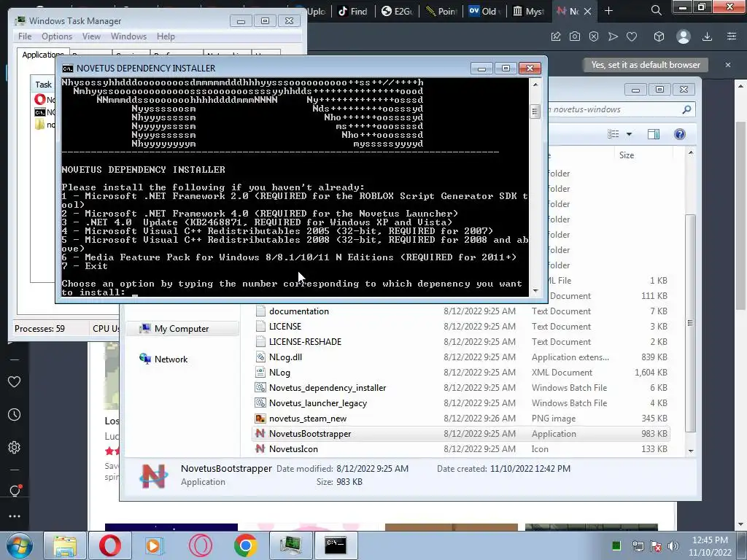Click the volume speaker tray icon
The height and width of the screenshot is (560, 747).
[673, 545]
